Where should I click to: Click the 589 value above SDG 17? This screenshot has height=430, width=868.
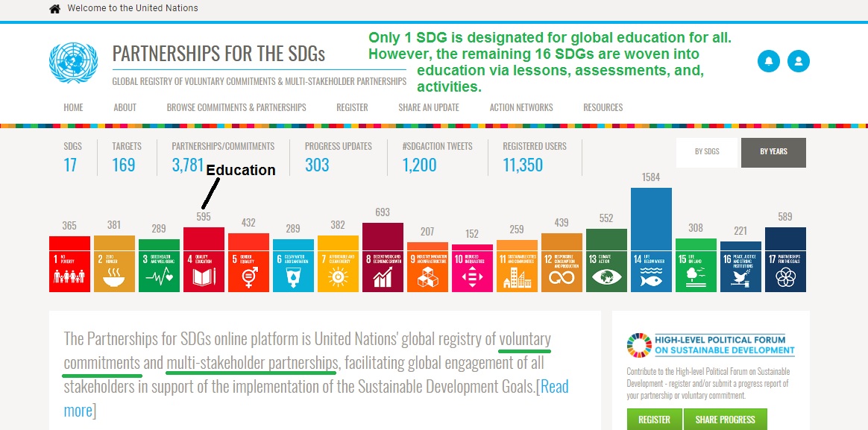pos(785,217)
